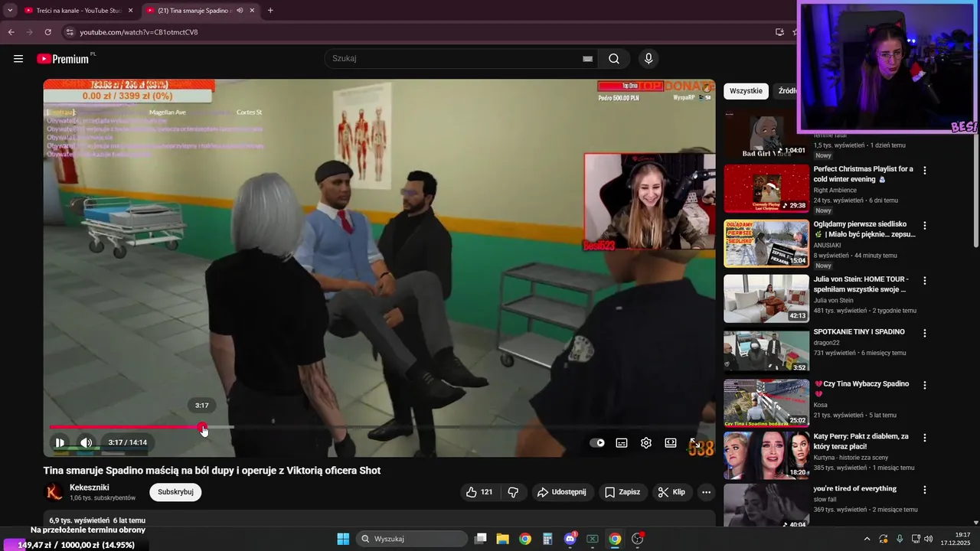
Task: Play Oglądamy pierwsze siedlisko thumbnail
Action: click(766, 243)
